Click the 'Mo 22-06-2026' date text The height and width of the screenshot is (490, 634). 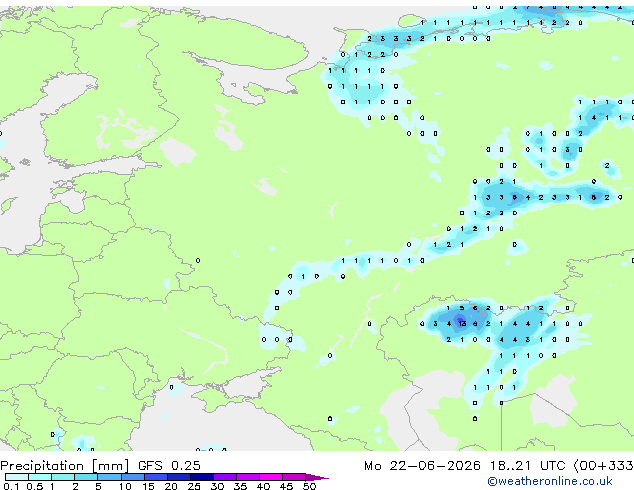point(423,466)
